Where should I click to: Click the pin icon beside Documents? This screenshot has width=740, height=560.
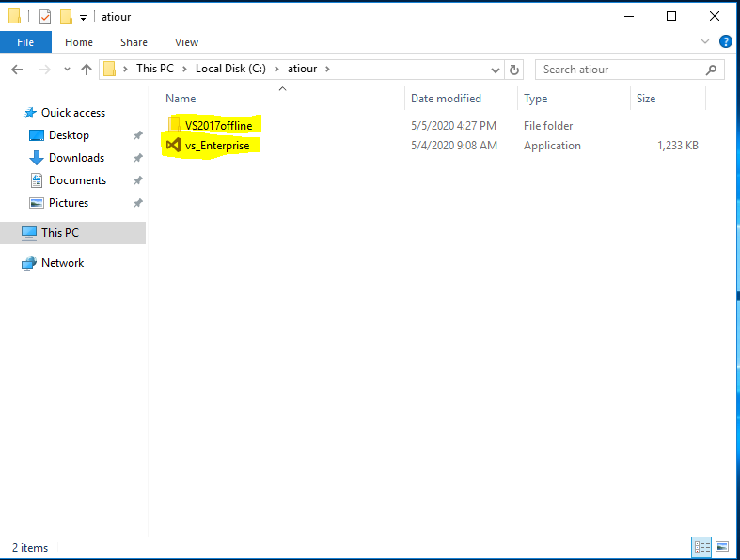coord(137,180)
